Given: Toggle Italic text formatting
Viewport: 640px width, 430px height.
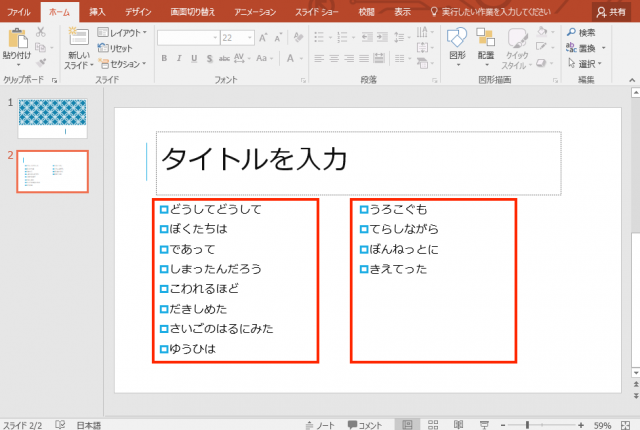Looking at the screenshot, I should [177, 58].
